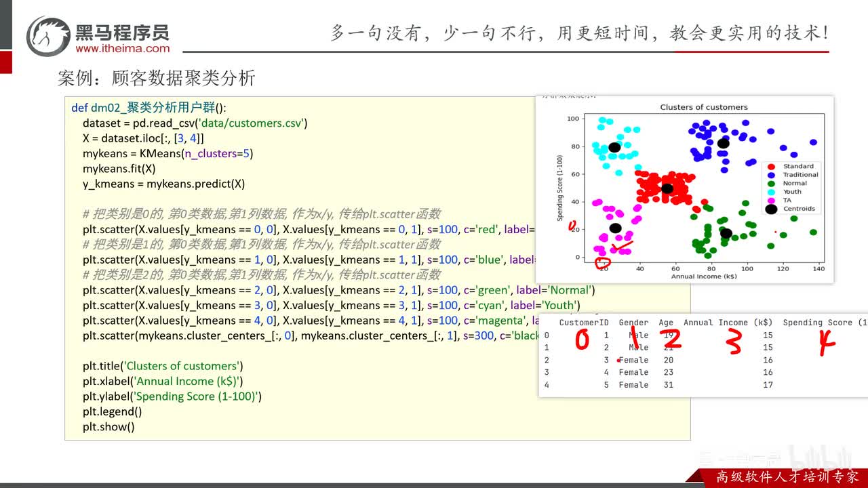This screenshot has height=488, width=868.
Task: Select the plt.scatter line with c='magenta'
Action: [311, 321]
